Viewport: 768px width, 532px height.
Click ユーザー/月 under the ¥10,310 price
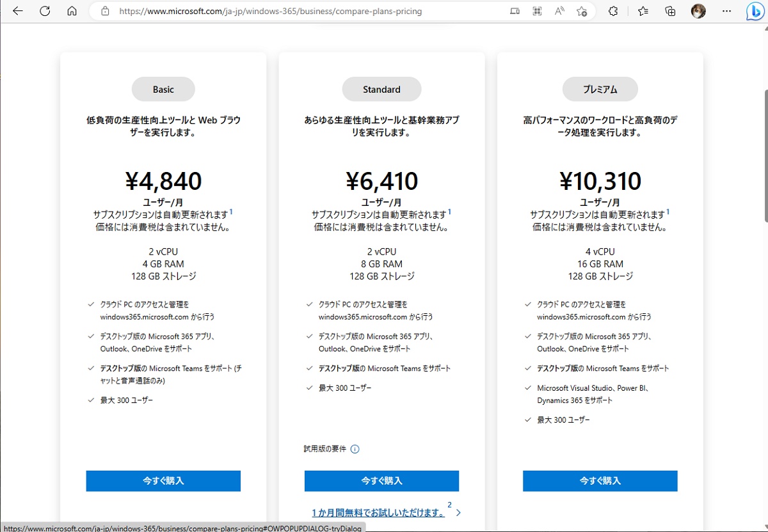[600, 203]
